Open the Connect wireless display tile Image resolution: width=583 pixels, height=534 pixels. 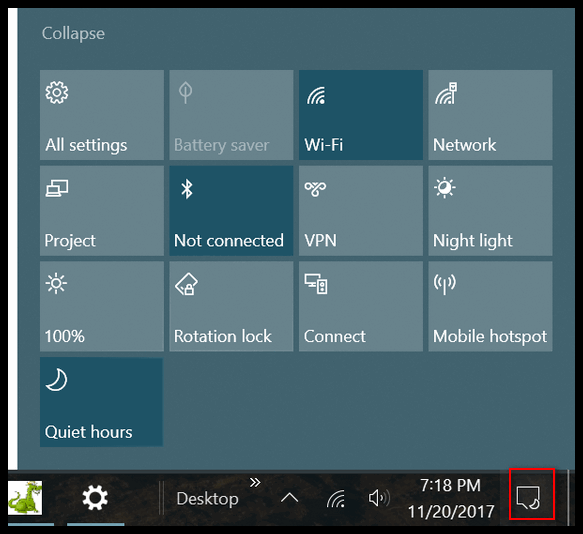click(361, 306)
